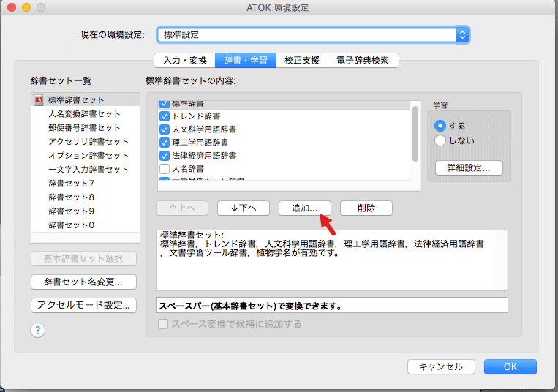The width and height of the screenshot is (558, 392).
Task: Click the dictionary list scrollbar
Action: pyautogui.click(x=415, y=134)
